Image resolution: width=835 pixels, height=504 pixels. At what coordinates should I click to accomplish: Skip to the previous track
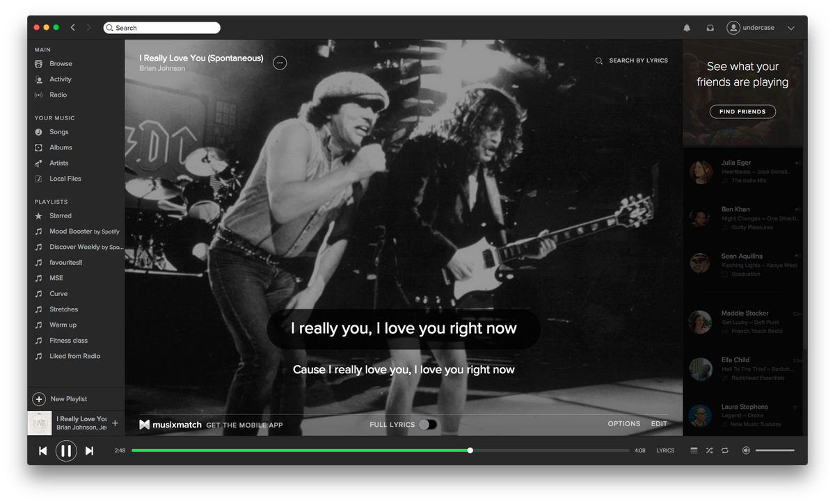(42, 451)
